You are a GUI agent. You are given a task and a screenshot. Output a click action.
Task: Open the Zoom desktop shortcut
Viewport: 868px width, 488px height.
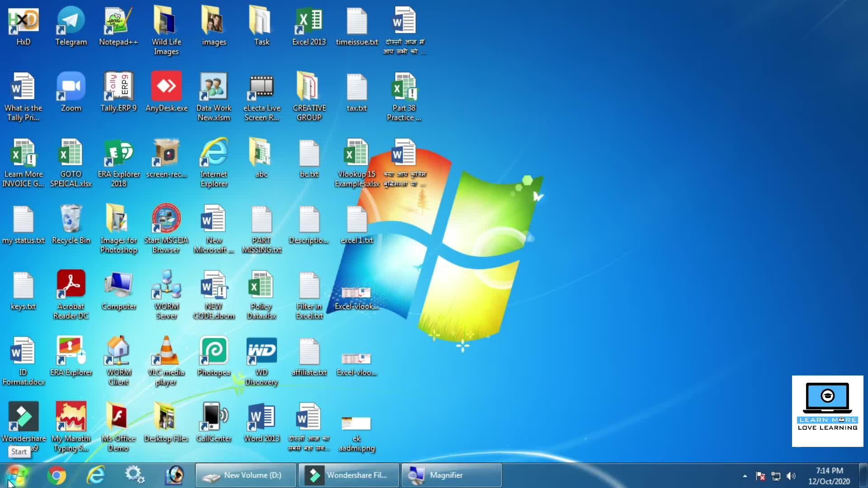coord(71,93)
